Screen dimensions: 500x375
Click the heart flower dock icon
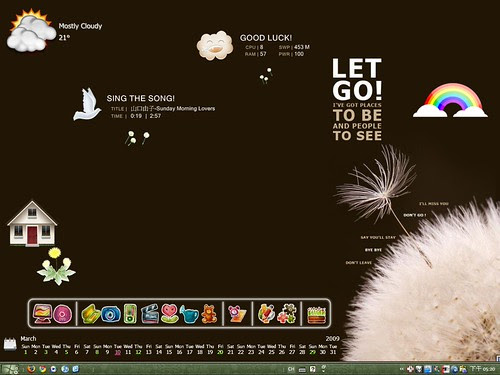169,314
